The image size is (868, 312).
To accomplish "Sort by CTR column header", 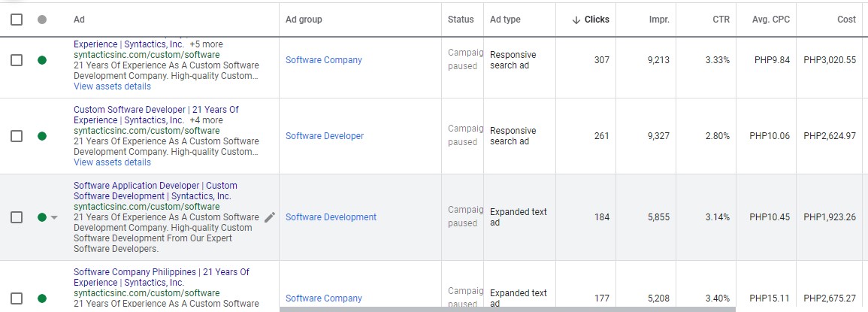I will 721,20.
